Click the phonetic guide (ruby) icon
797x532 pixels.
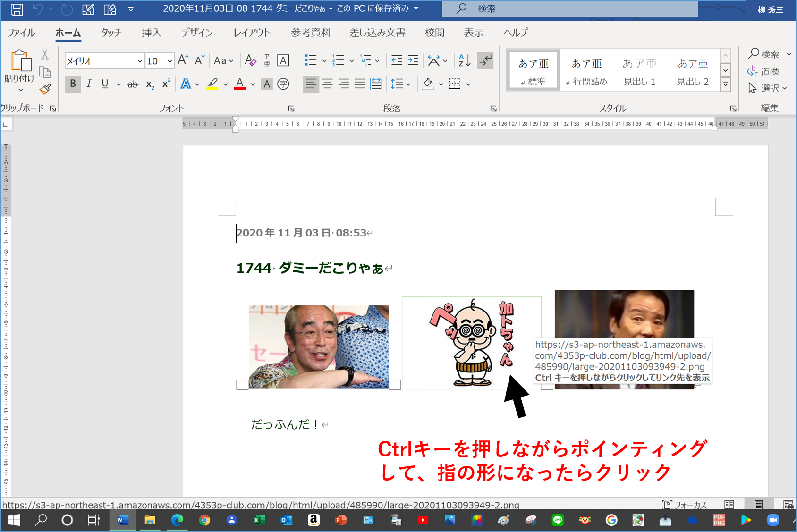[267, 60]
